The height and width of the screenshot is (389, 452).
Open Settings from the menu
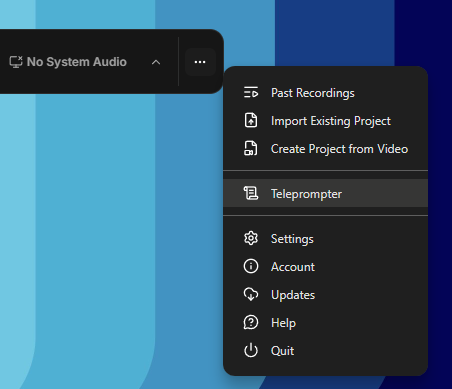[x=325, y=239]
